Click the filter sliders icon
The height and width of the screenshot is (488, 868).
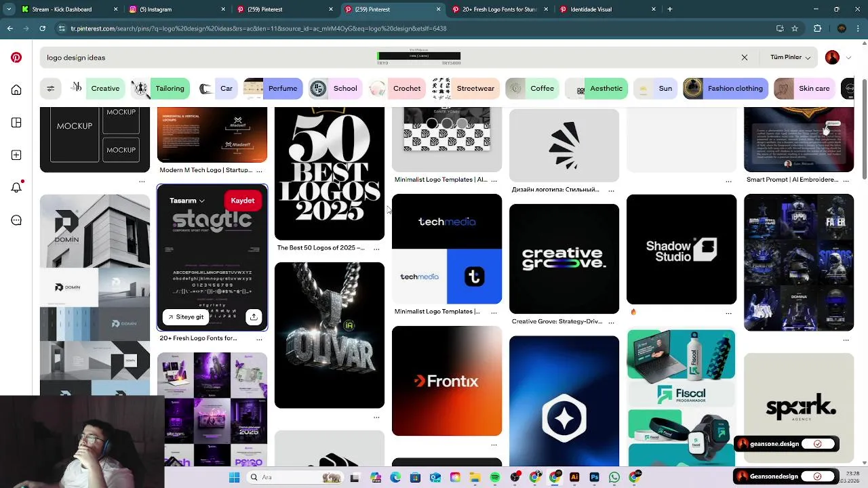pos(50,89)
